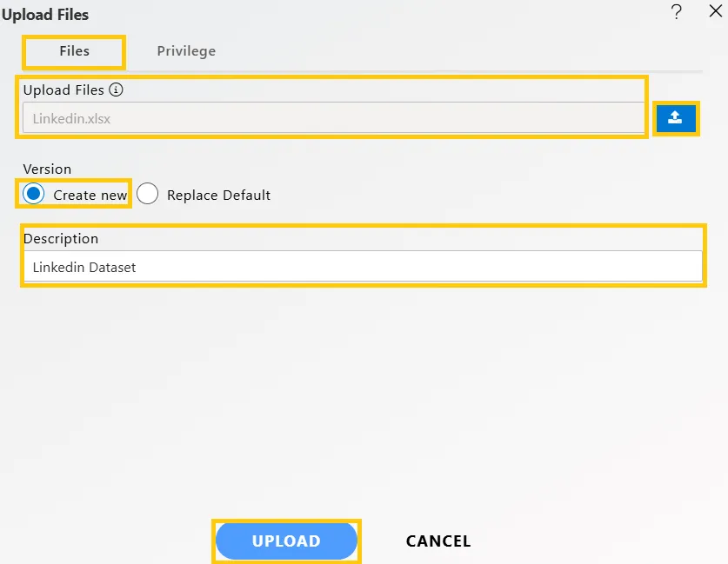This screenshot has width=728, height=564.
Task: Select the Create new version radio button
Action: pyautogui.click(x=33, y=194)
